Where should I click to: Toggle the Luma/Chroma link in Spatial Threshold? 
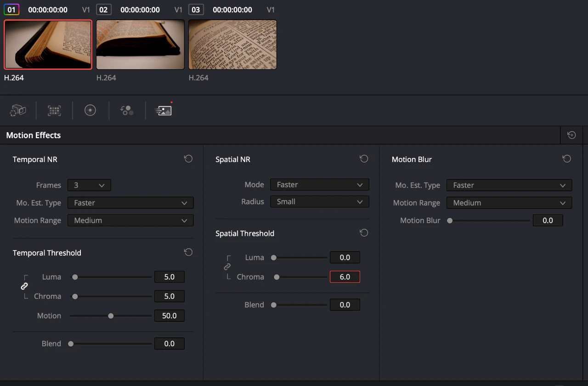point(227,267)
